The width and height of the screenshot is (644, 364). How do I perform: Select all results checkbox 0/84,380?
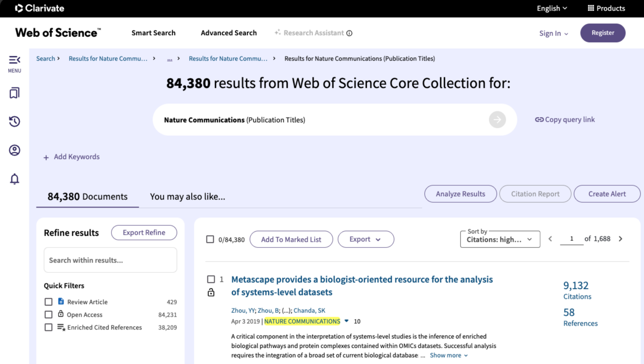pos(210,239)
